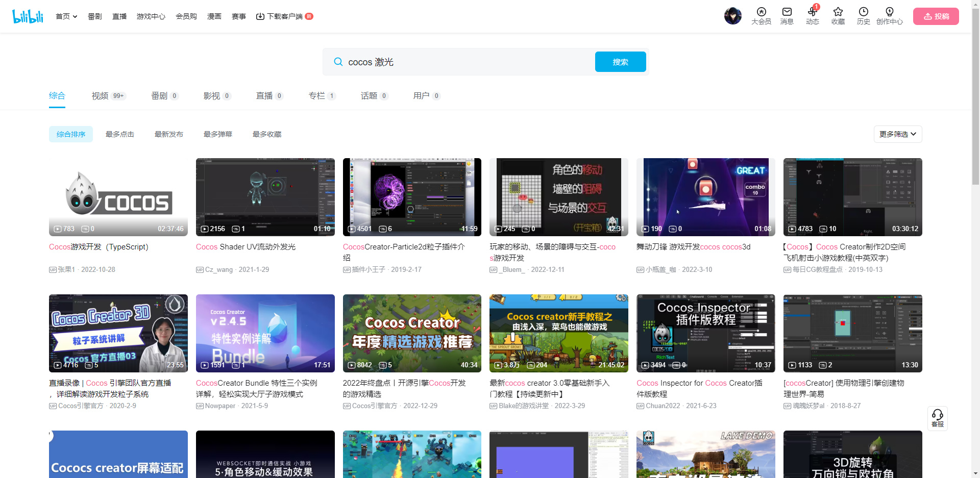The width and height of the screenshot is (980, 478).
Task: Open the title Cocos Creator制作2D空间飞机射击小游戏教程
Action: (845, 252)
